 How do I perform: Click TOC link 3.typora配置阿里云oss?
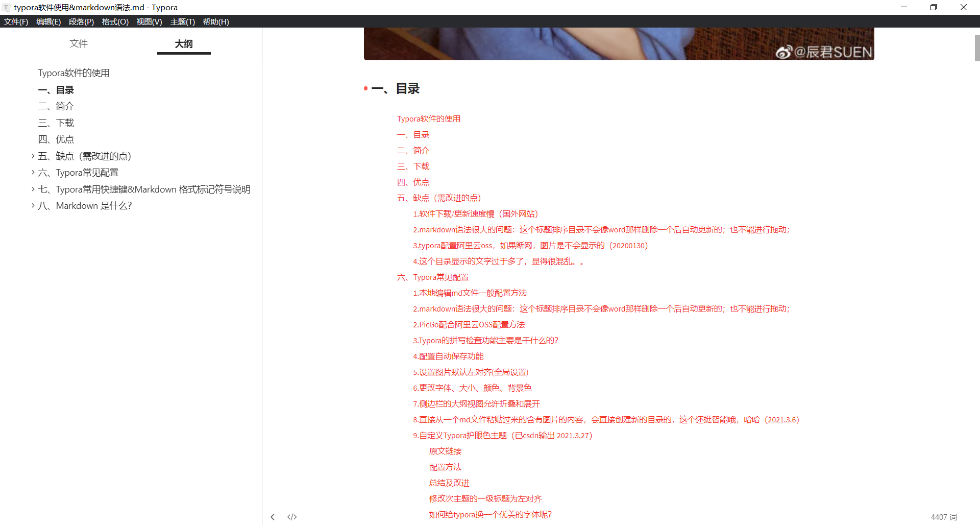click(530, 246)
